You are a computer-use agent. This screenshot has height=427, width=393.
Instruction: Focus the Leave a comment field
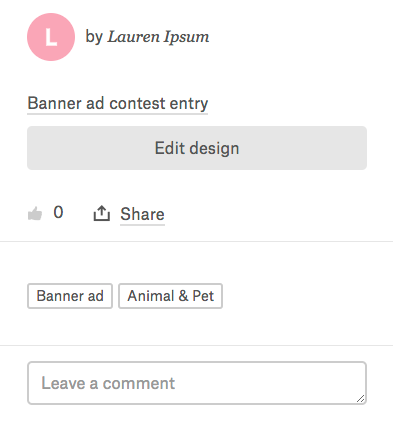pos(197,383)
